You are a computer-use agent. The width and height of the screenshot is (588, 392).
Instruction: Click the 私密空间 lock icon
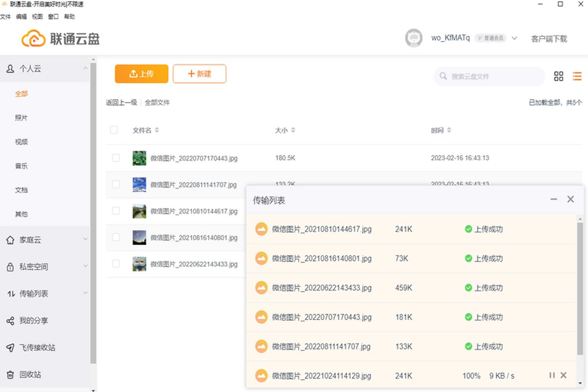pyautogui.click(x=10, y=267)
